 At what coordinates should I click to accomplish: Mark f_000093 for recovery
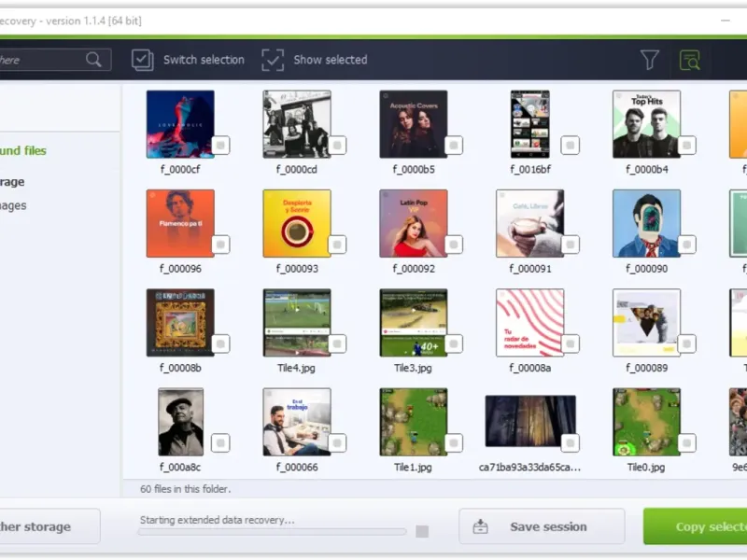coord(337,245)
